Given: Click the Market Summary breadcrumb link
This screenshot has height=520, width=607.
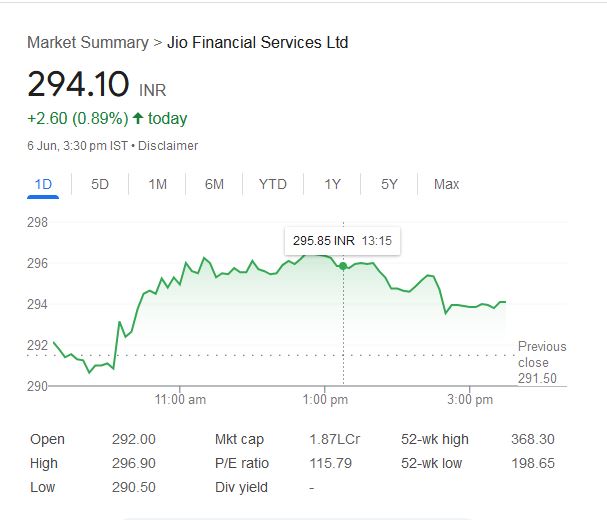Looking at the screenshot, I should [x=86, y=42].
